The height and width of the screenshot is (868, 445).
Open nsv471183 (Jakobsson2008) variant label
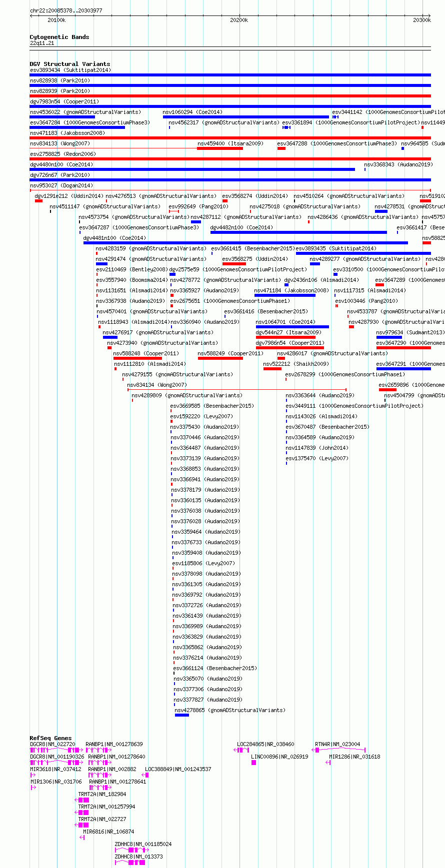tap(67, 133)
